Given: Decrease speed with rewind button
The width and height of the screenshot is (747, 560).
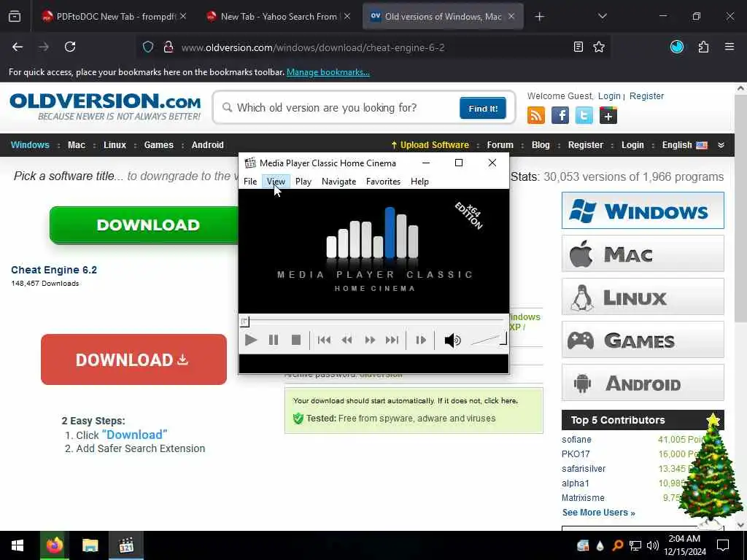Looking at the screenshot, I should [x=347, y=340].
